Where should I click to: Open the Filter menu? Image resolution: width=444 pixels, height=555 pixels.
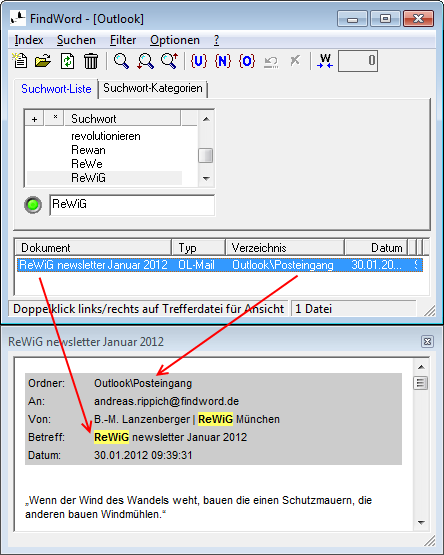point(123,40)
